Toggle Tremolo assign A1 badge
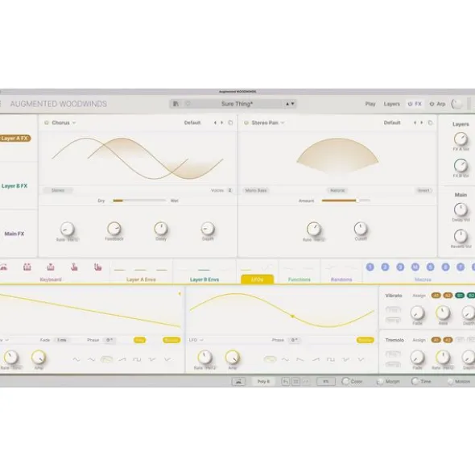The image size is (475, 476). pyautogui.click(x=436, y=340)
